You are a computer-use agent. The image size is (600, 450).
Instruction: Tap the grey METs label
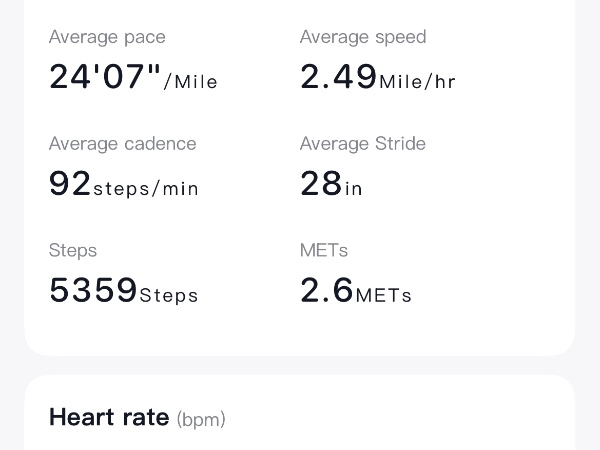[324, 250]
